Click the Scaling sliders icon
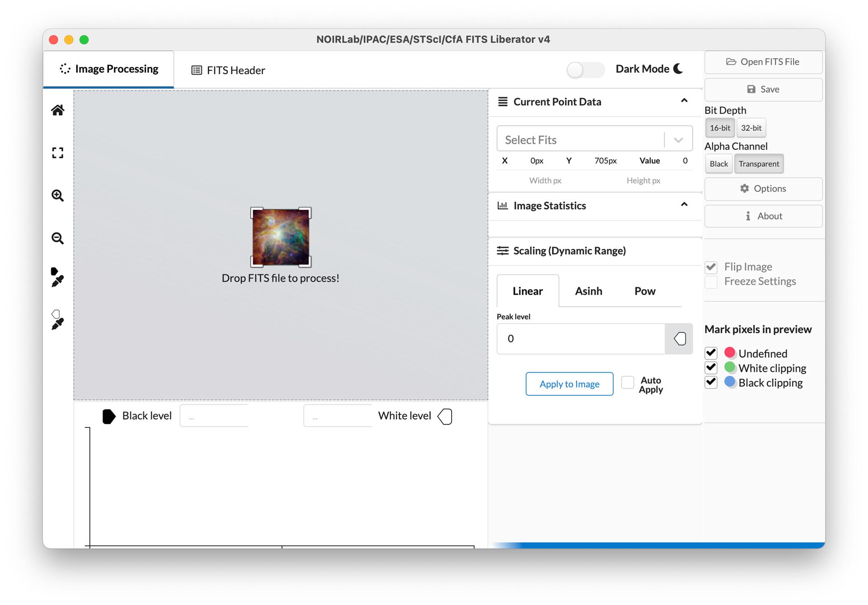Screen dimensions: 868x605 pyautogui.click(x=503, y=251)
